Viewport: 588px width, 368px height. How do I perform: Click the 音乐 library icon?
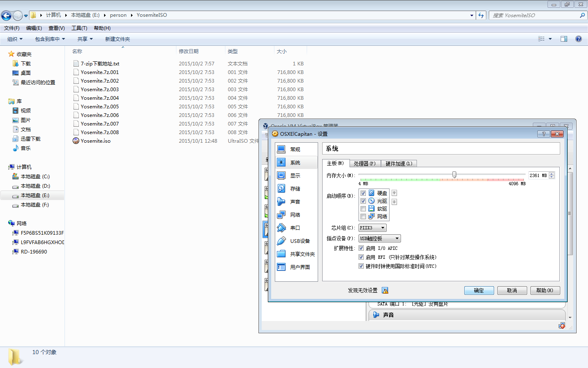(x=16, y=148)
